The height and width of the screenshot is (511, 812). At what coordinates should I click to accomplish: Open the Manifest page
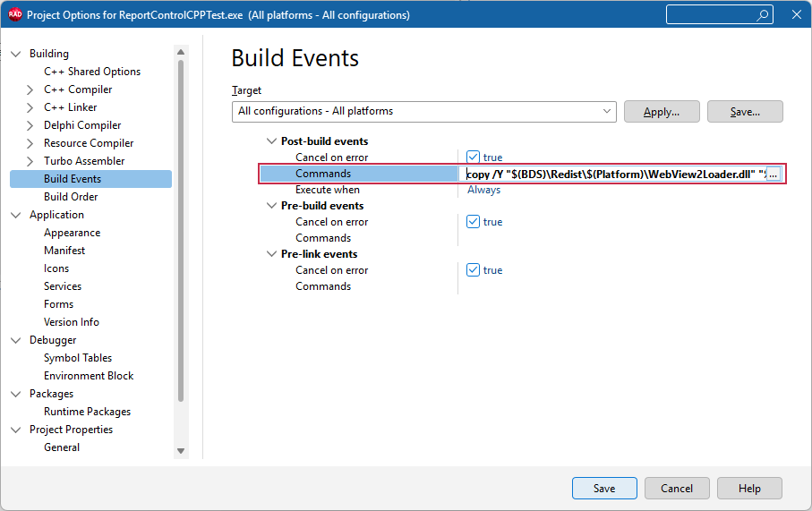(64, 251)
